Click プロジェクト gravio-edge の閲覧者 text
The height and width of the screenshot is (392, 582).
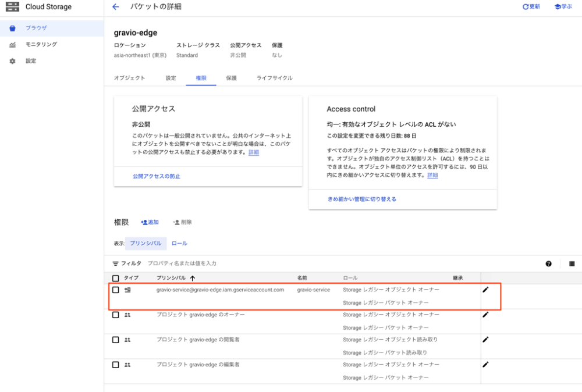click(x=198, y=339)
